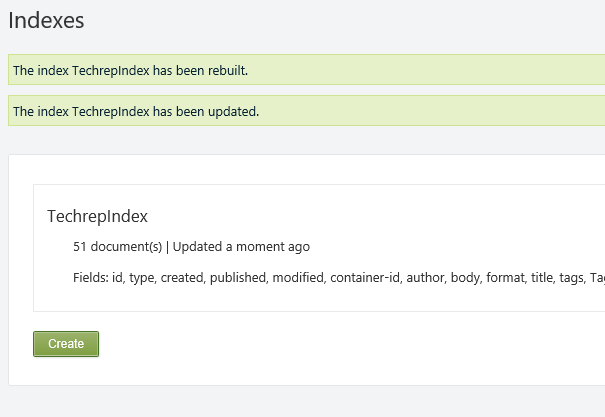The width and height of the screenshot is (605, 417).
Task: Select the 'has been updated' notification message
Action: 136,111
